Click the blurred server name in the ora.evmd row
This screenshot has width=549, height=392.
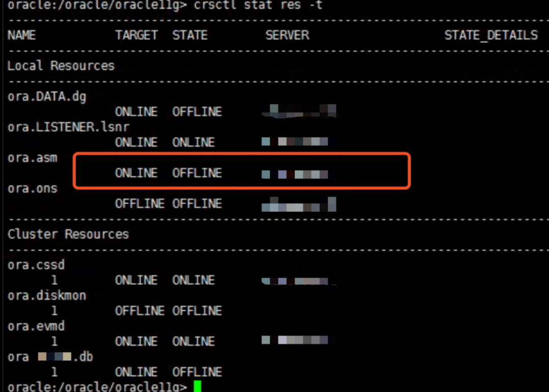click(299, 340)
